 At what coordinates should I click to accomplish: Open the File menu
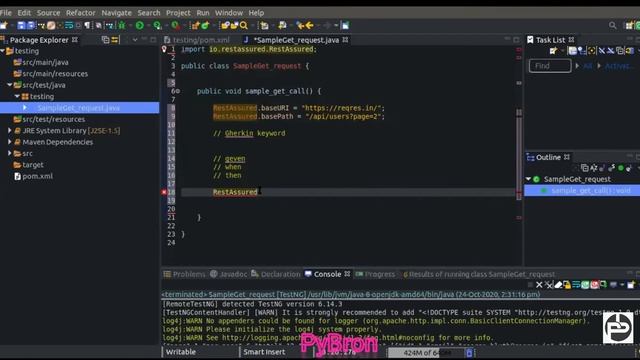6,13
